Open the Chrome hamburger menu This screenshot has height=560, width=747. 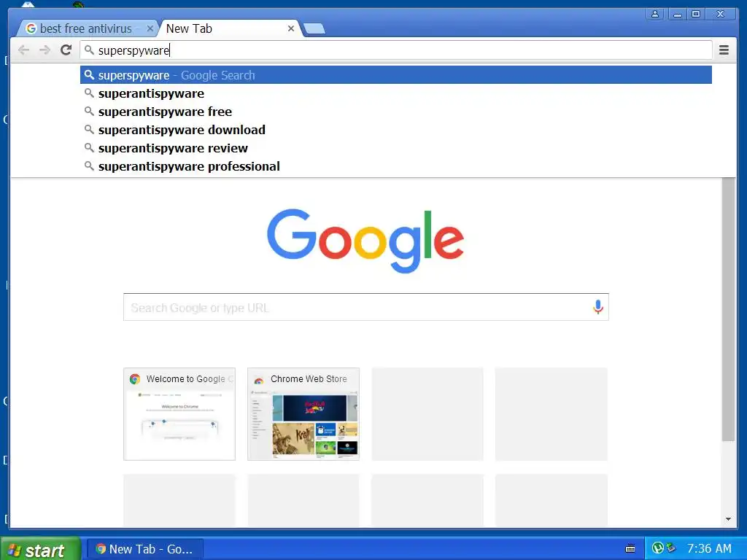coord(724,50)
